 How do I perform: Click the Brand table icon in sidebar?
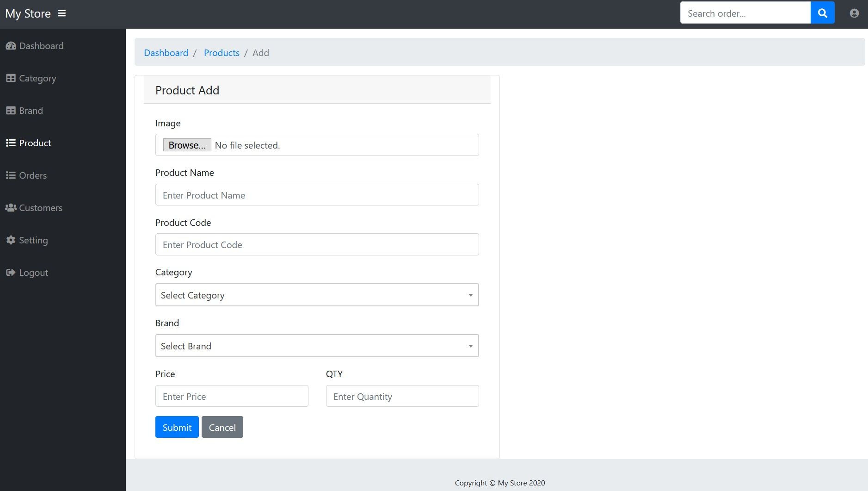click(x=11, y=111)
